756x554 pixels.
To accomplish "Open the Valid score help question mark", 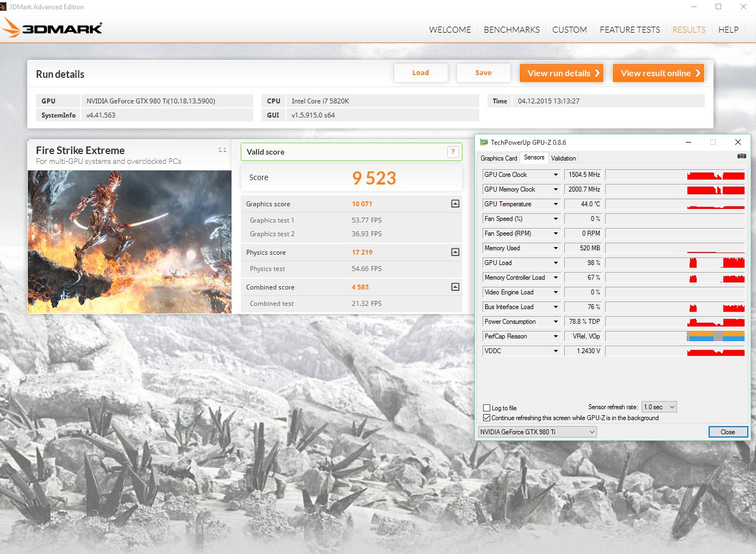I will click(453, 152).
